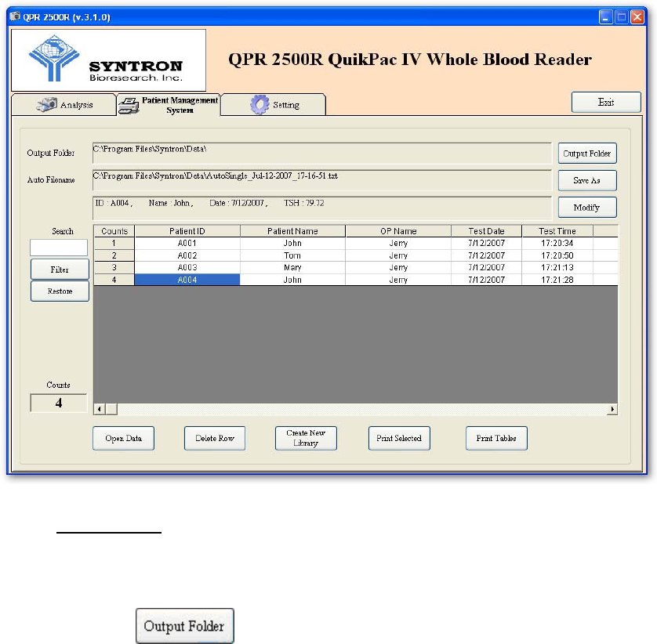Open the Setting tab
The image size is (657, 644).
[273, 105]
